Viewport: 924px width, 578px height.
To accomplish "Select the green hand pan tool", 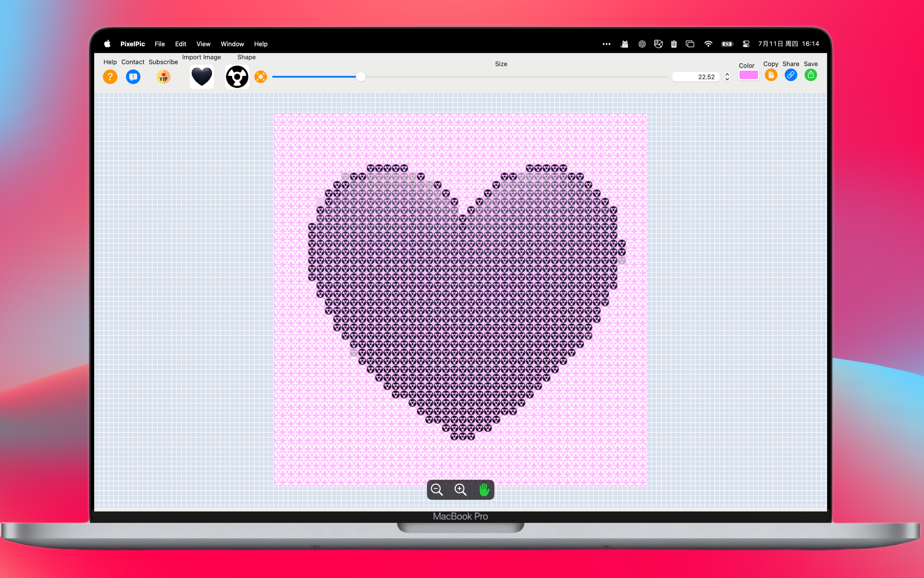I will (x=484, y=490).
